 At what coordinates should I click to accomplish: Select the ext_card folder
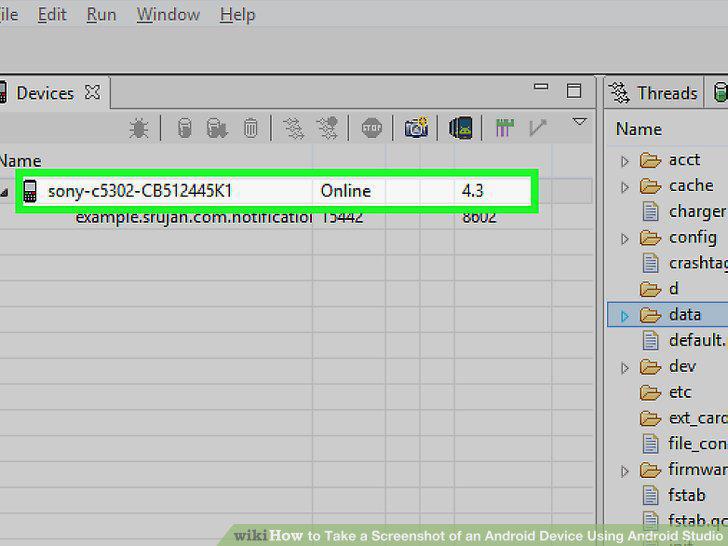698,418
